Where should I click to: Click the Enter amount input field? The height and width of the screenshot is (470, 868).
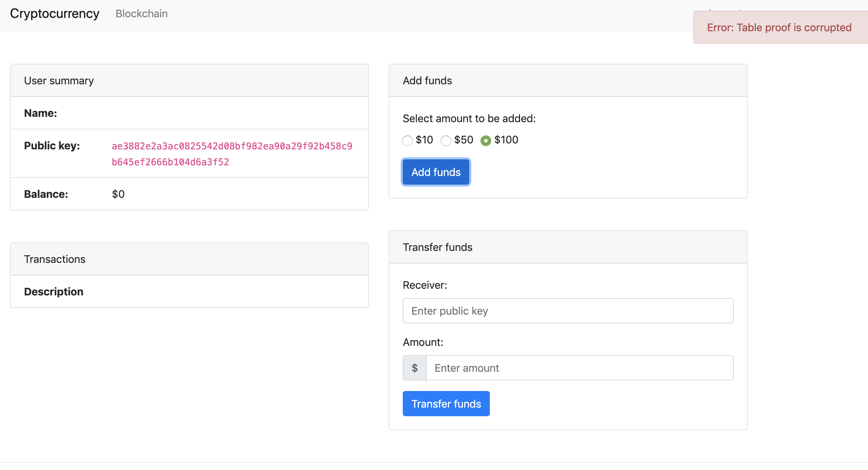[579, 368]
